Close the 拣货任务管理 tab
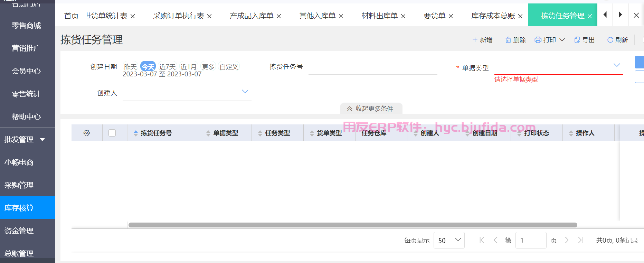 pos(590,16)
